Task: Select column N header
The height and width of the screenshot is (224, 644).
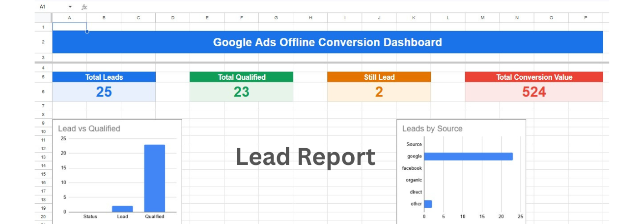Action: click(516, 18)
